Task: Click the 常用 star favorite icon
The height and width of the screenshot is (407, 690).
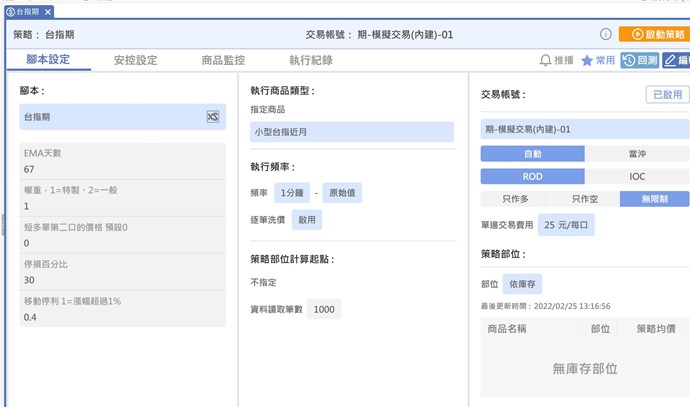Action: pos(587,60)
